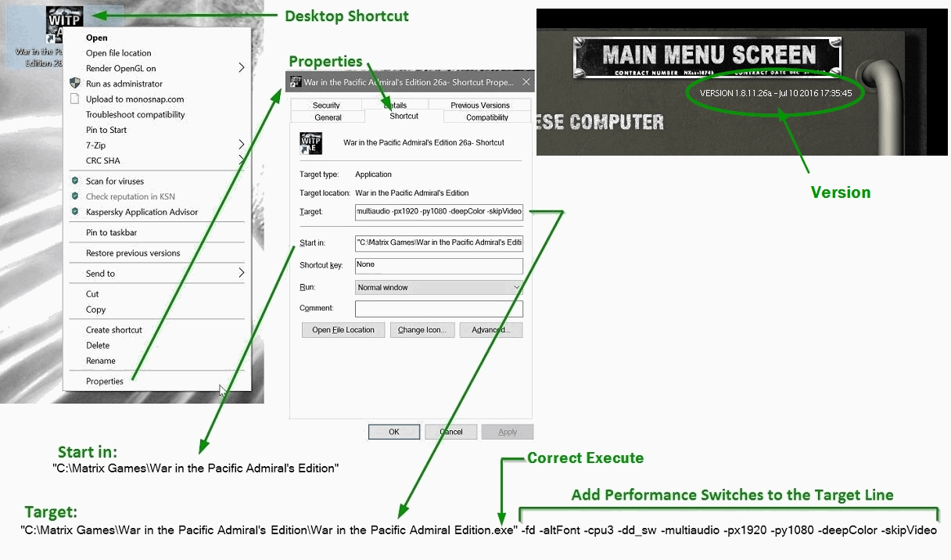Click the Kaspersky Application Advisor icon

pos(75,212)
